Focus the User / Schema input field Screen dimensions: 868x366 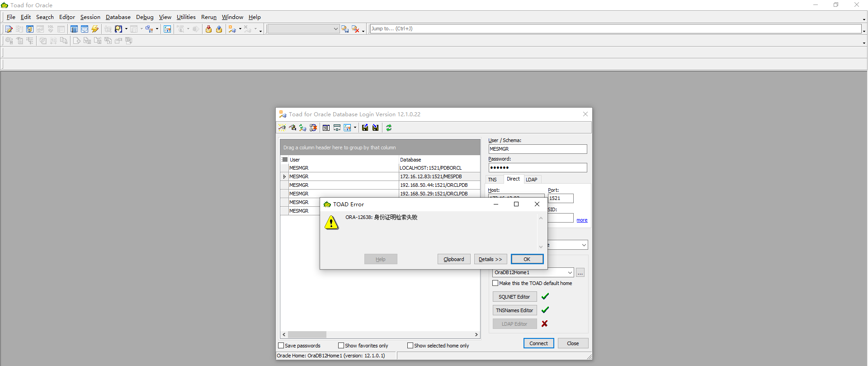(x=538, y=149)
